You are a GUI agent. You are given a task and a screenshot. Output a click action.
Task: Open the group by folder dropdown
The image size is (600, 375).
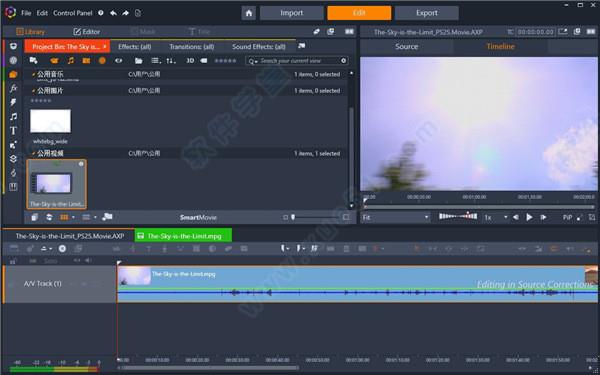click(x=139, y=60)
